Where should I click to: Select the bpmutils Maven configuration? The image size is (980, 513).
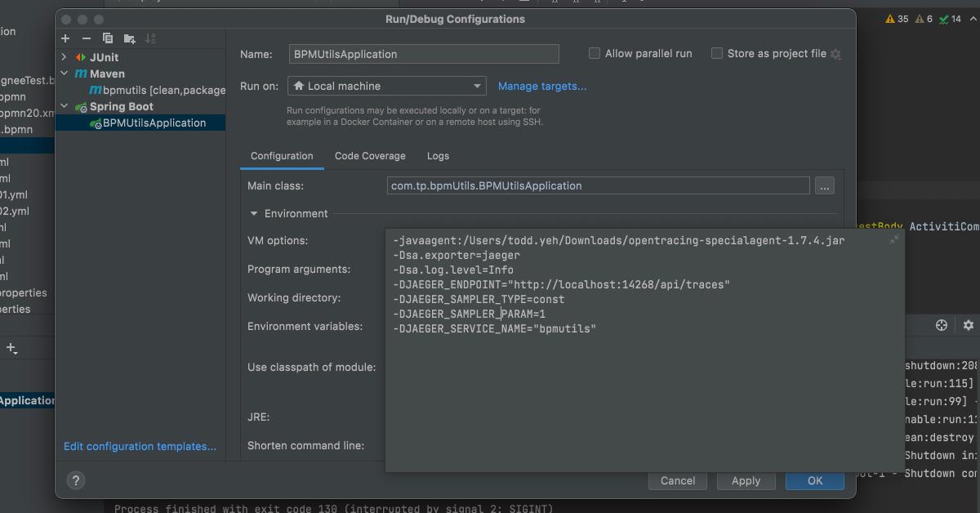pyautogui.click(x=157, y=90)
